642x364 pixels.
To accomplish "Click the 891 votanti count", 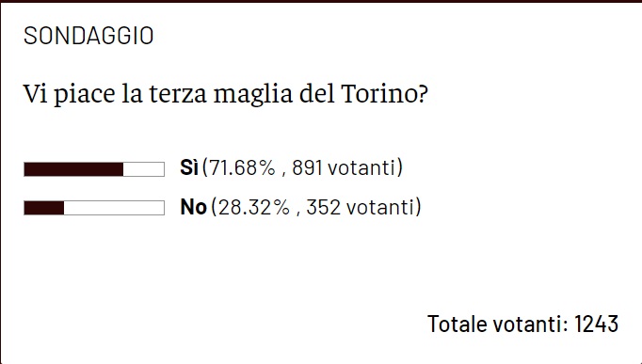I will click(x=344, y=167).
